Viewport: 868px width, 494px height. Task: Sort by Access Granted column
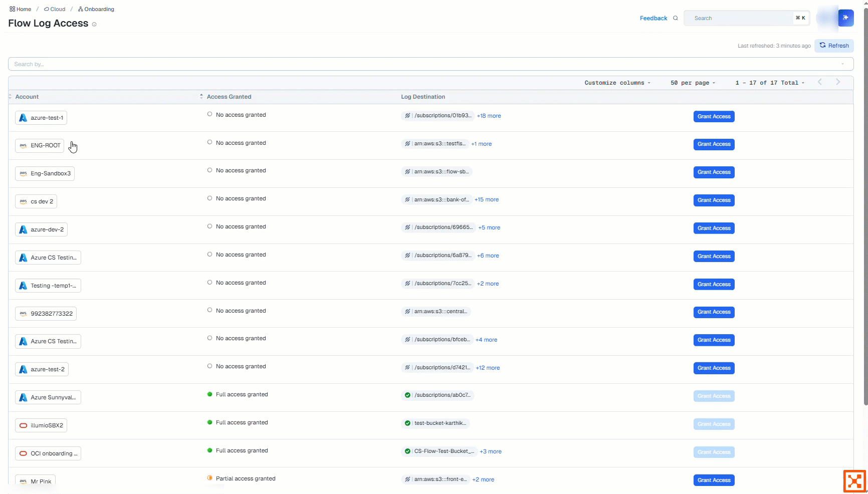coord(229,97)
